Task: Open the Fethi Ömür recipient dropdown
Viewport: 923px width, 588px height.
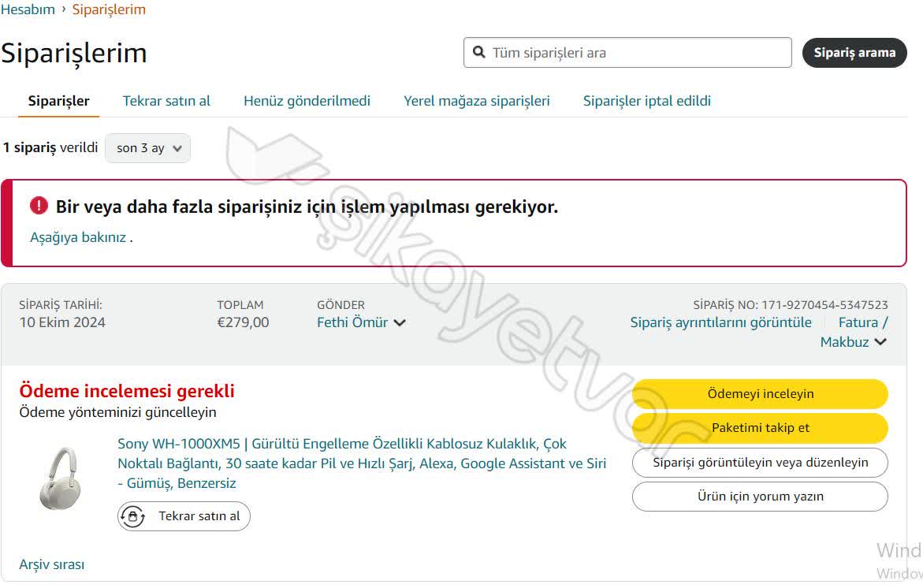Action: pyautogui.click(x=361, y=322)
